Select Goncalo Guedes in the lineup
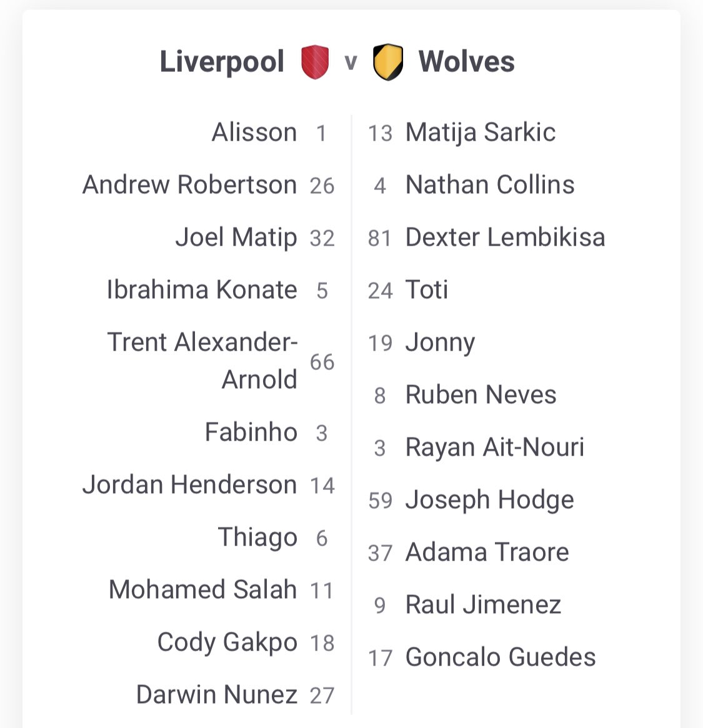Image resolution: width=703 pixels, height=728 pixels. [500, 657]
